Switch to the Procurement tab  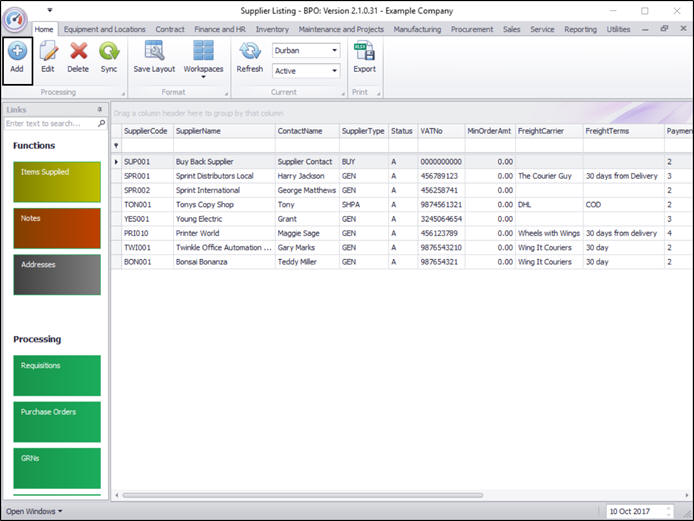pyautogui.click(x=472, y=30)
